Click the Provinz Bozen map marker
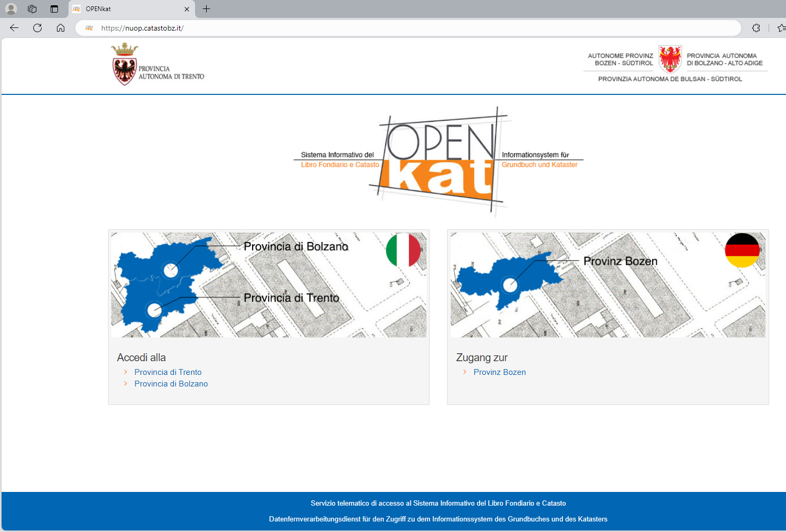 pos(510,285)
